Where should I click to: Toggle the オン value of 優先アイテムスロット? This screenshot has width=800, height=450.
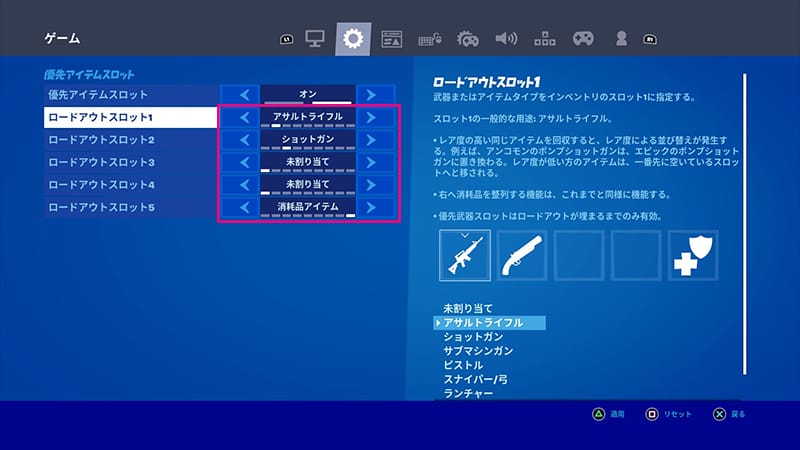(x=308, y=95)
